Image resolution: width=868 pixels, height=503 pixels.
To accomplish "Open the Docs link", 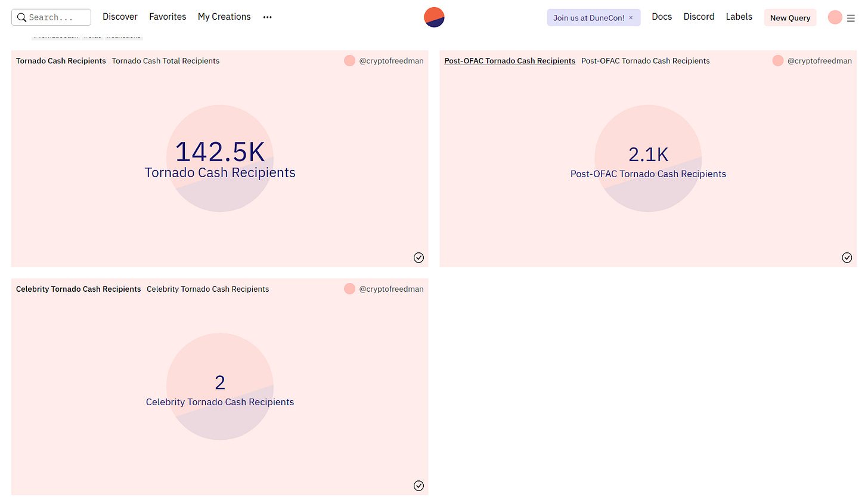I will click(662, 17).
